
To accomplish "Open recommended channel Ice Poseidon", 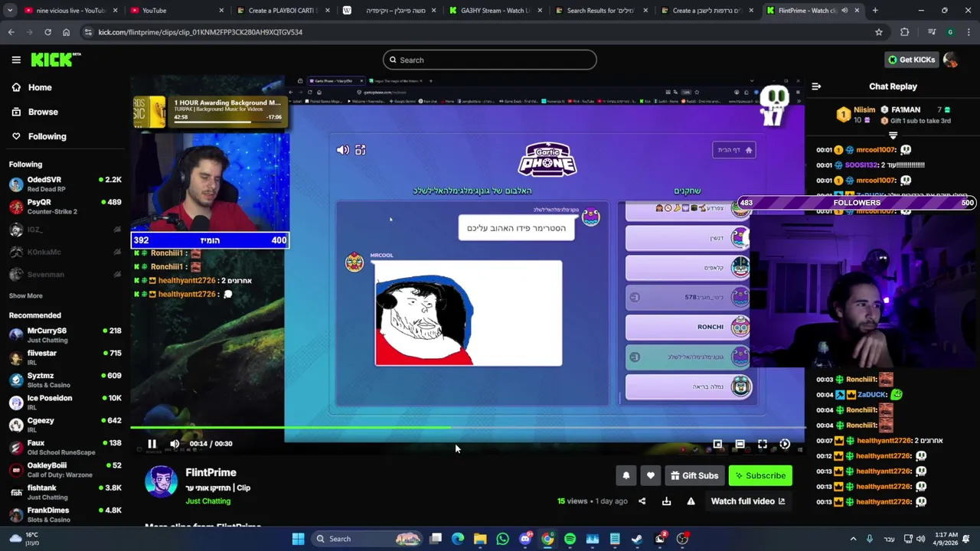I will [x=65, y=403].
